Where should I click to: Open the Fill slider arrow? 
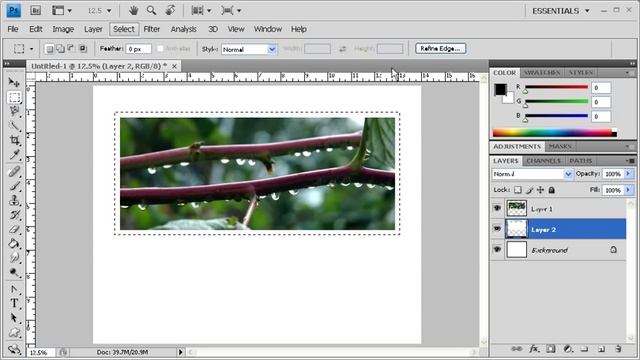pos(629,190)
